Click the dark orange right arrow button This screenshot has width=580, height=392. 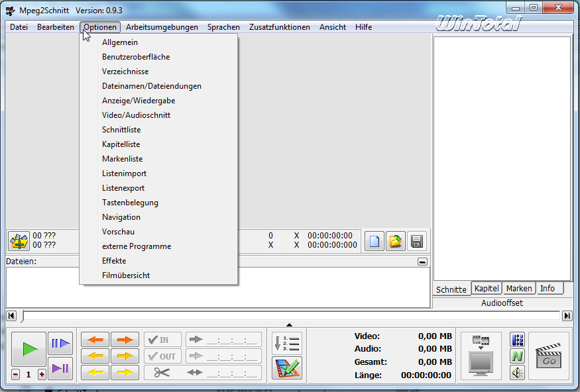125,340
